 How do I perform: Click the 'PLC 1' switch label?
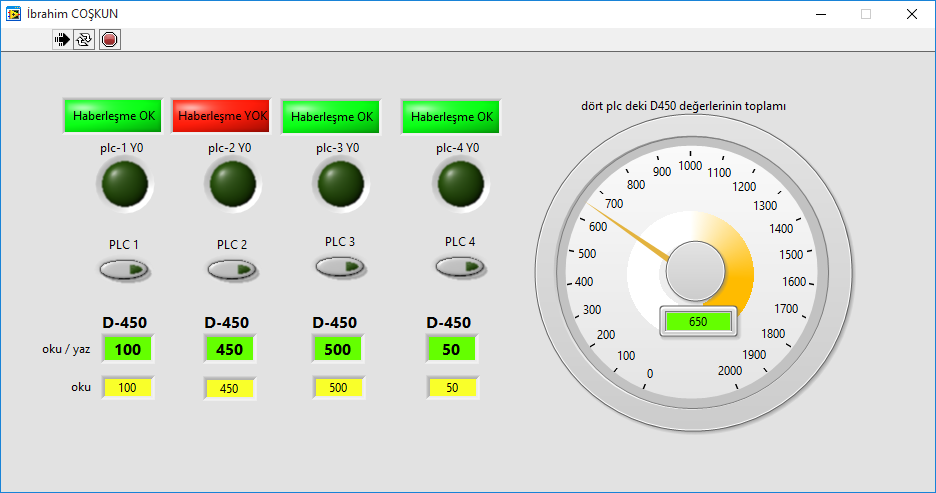(x=124, y=245)
